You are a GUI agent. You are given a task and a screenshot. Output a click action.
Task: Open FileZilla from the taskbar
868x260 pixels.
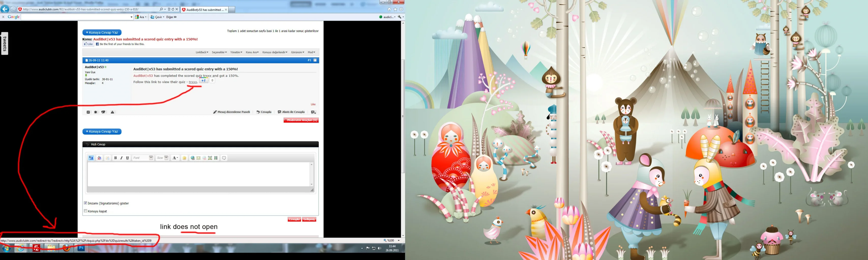pyautogui.click(x=36, y=248)
